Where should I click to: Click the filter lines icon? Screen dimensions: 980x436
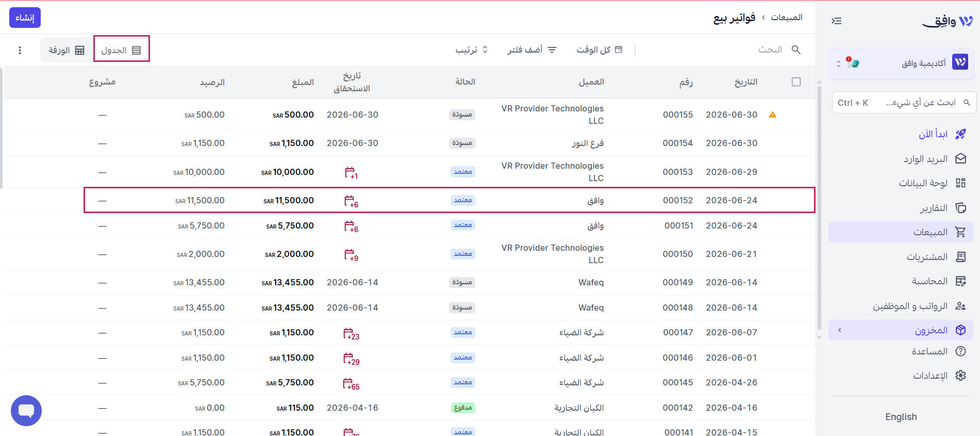click(552, 50)
